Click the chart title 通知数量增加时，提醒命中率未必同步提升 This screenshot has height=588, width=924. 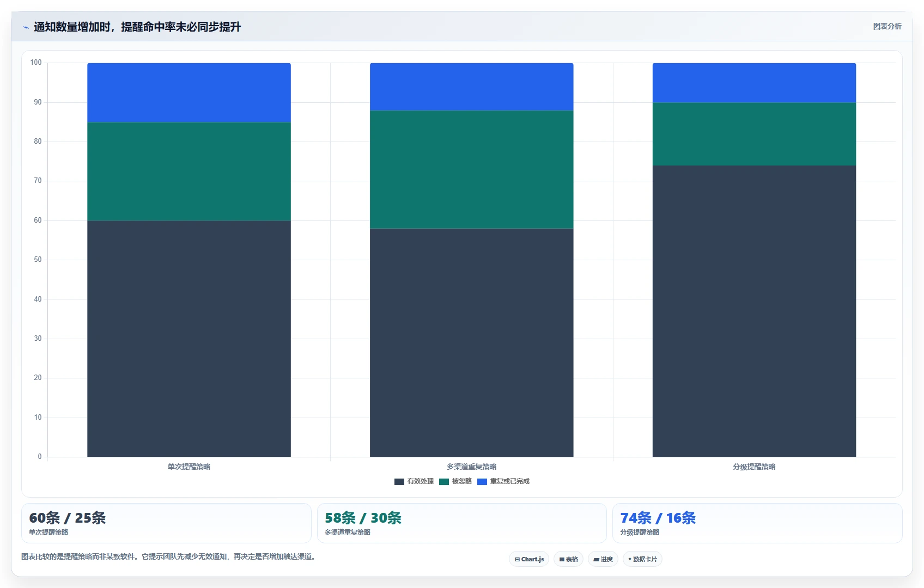click(x=137, y=27)
